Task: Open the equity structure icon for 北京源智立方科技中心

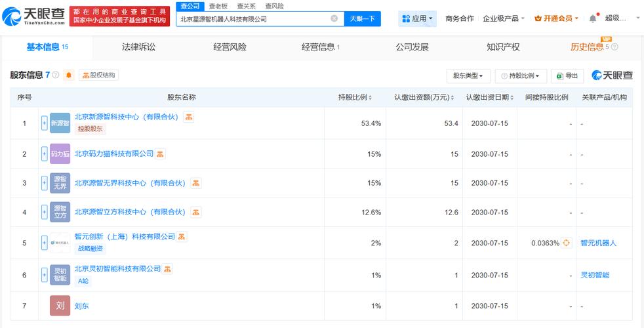Action: [196, 212]
